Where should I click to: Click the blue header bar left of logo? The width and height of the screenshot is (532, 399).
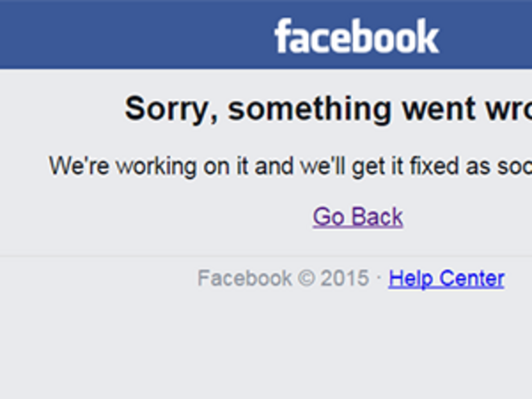click(x=123, y=35)
